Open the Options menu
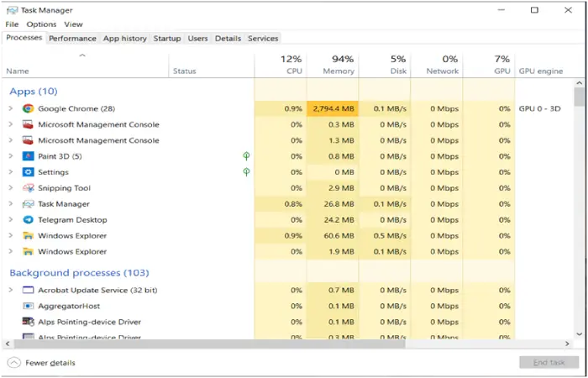588x378 pixels. pos(41,24)
